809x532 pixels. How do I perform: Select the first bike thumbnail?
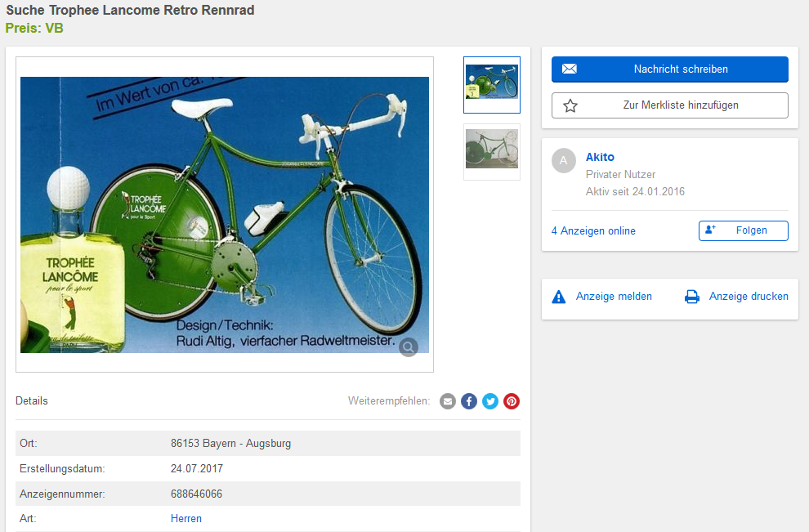pos(492,85)
